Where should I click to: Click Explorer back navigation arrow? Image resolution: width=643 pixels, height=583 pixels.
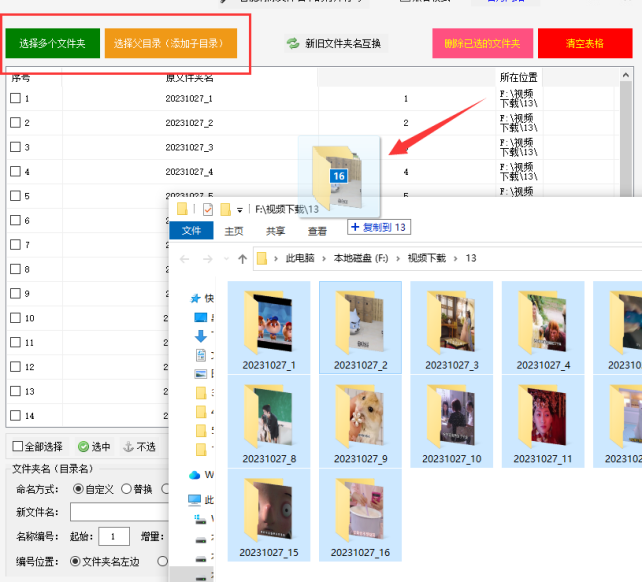185,259
